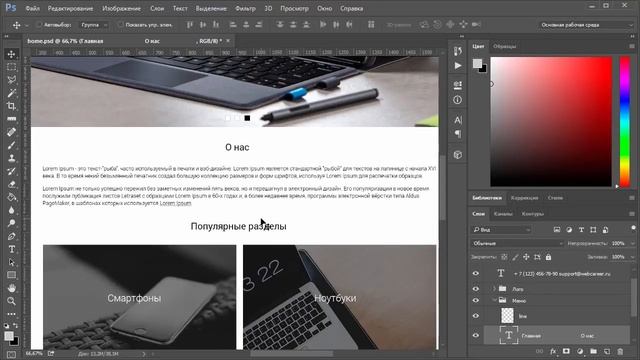Select the Lasso tool
640x360 pixels.
click(11, 80)
